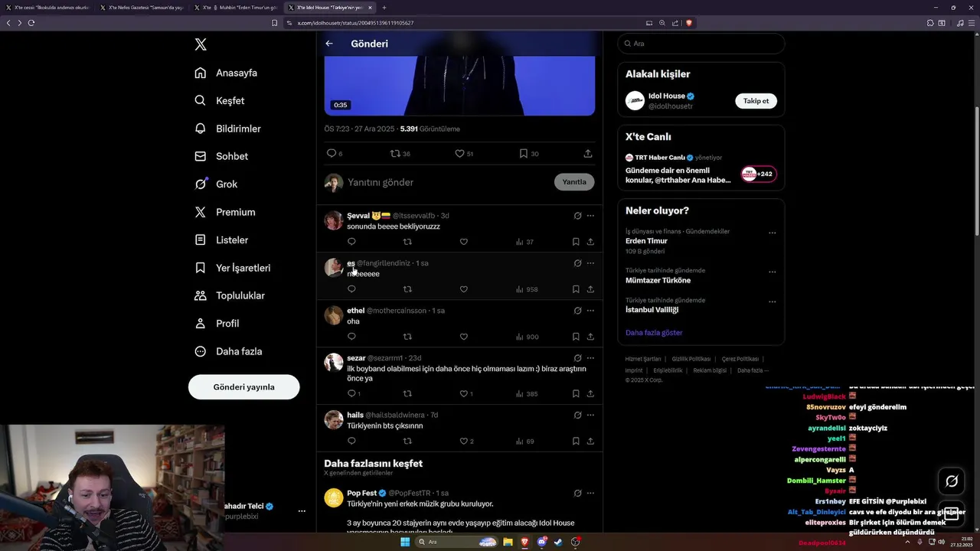Open Premium from the sidebar

pos(226,212)
